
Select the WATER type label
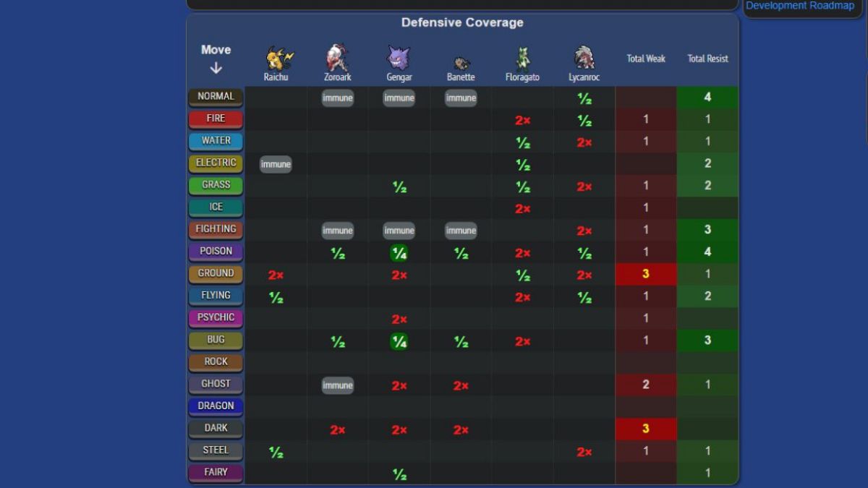216,141
